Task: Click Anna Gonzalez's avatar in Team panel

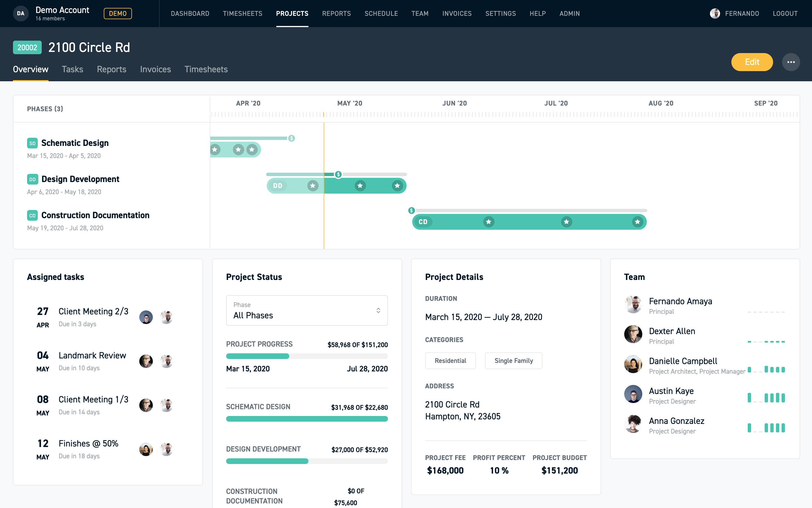Action: [633, 424]
